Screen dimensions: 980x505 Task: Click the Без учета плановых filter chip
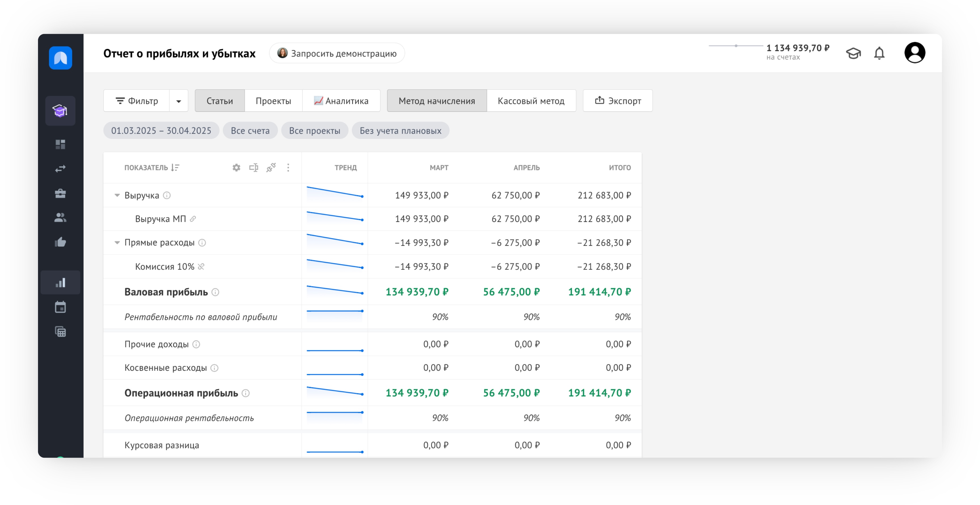coord(400,130)
